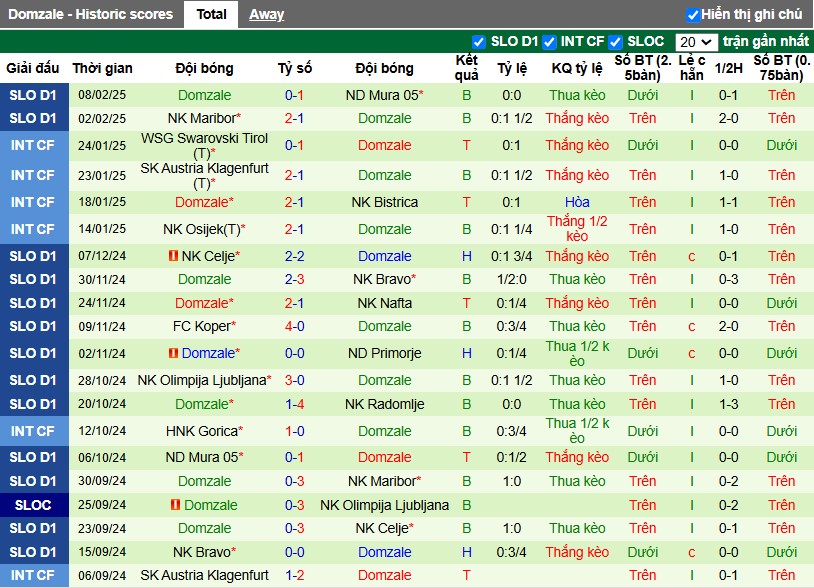
Task: Click the 1-4 score versus NK Radomlje
Action: point(294,404)
